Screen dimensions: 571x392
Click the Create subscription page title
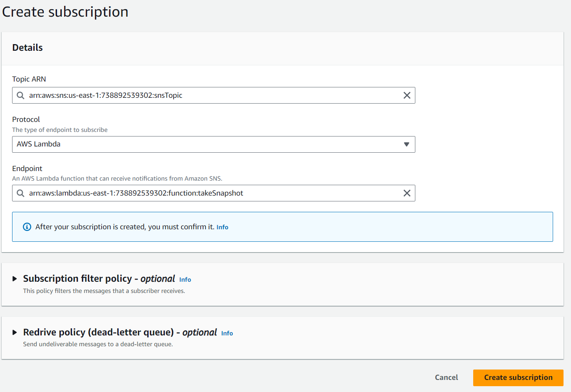[x=65, y=12]
